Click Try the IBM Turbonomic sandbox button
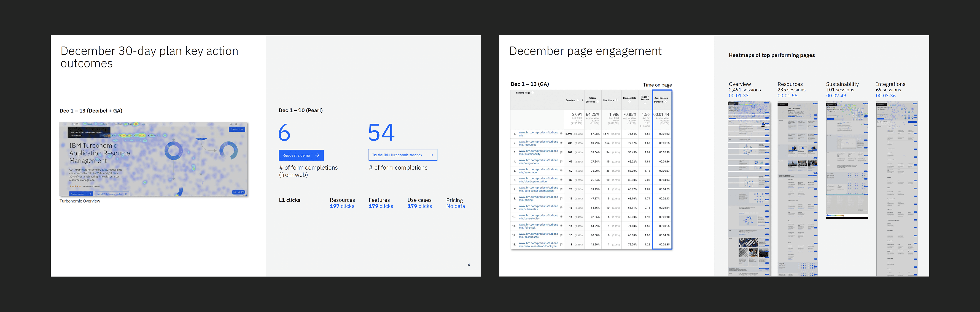The image size is (980, 312). pos(402,155)
